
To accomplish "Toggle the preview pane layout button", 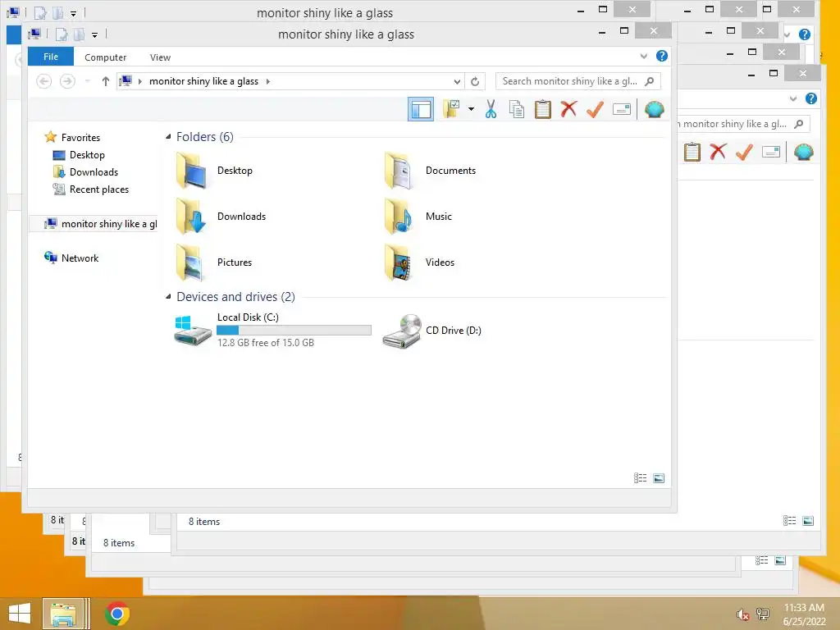I will [421, 109].
